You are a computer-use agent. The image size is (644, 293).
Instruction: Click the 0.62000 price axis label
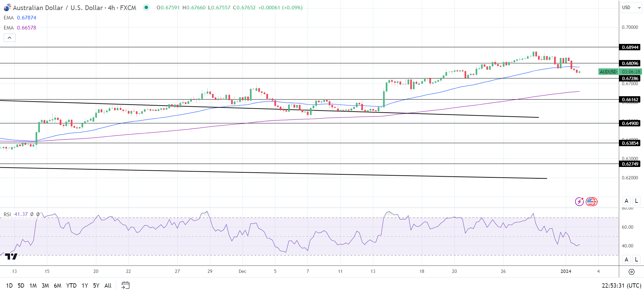point(630,178)
